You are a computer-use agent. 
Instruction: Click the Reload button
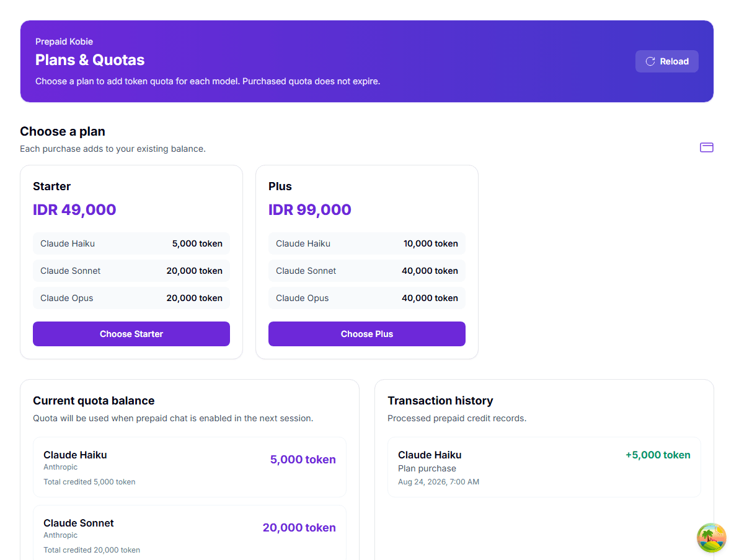[x=666, y=61]
